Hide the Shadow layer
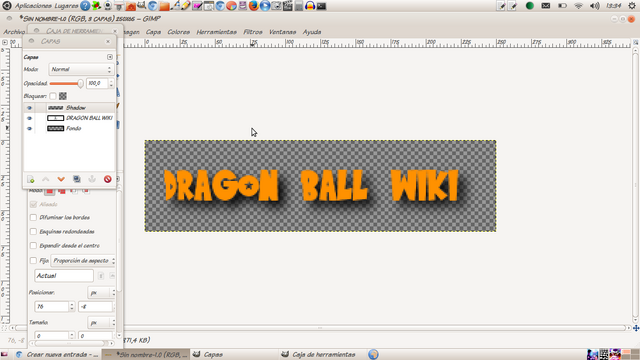This screenshot has height=360, width=640. [x=29, y=108]
